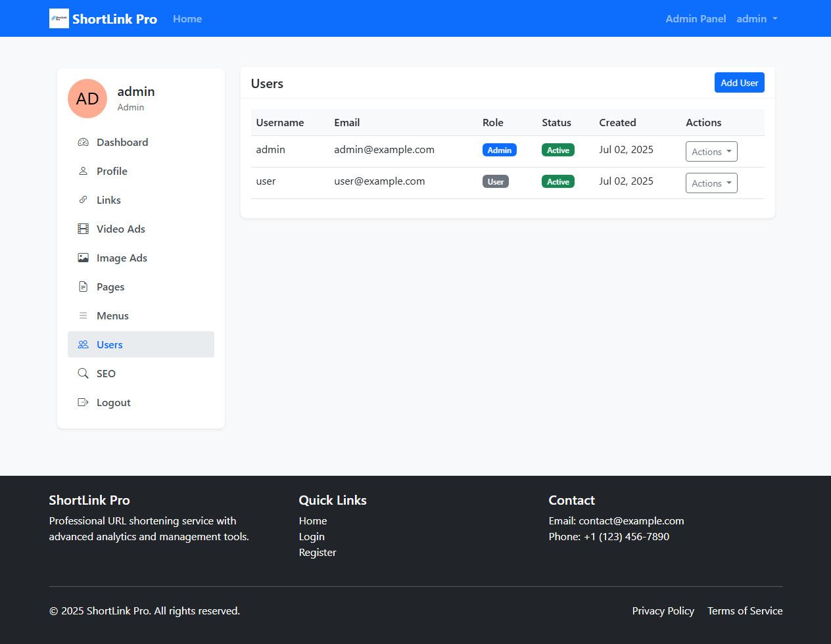
Task: Open Actions dropdown for admin row
Action: coord(711,151)
